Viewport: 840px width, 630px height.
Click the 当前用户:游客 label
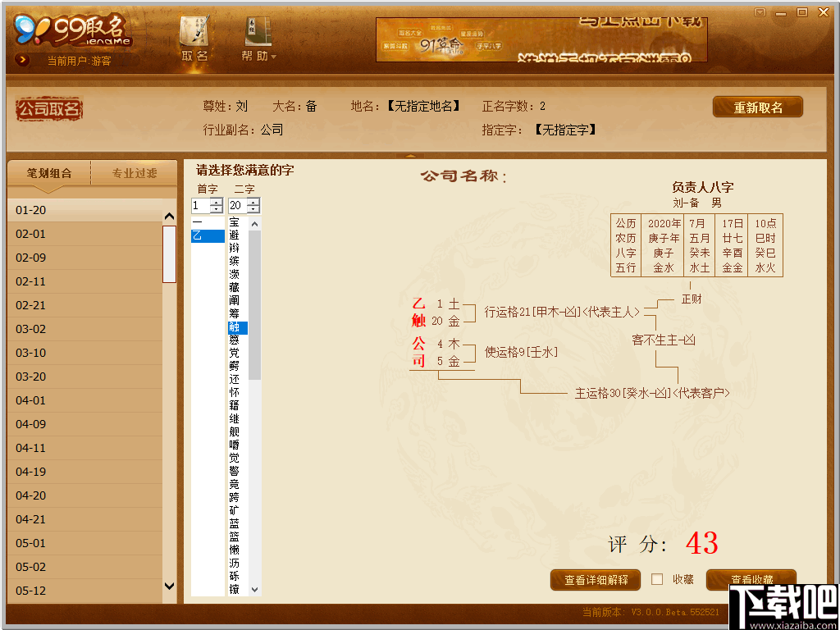click(x=79, y=61)
